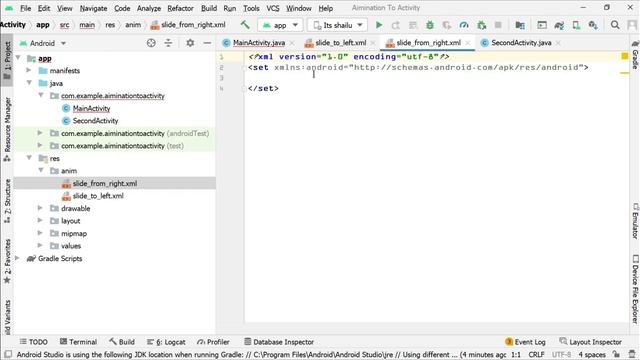Click the Debug app bug icon
The image size is (640, 360).
click(430, 25)
